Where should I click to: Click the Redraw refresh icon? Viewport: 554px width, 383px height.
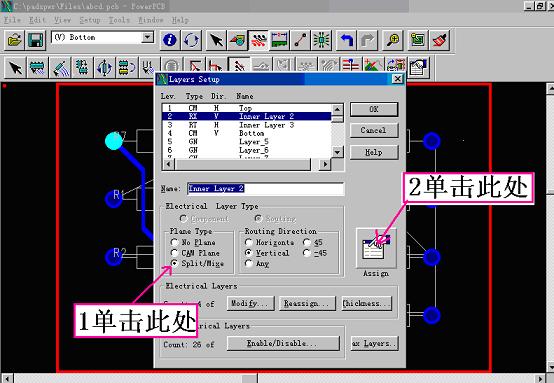pos(191,40)
